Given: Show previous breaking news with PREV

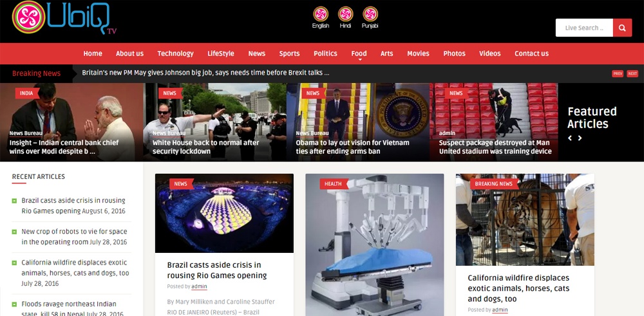Looking at the screenshot, I should tap(618, 74).
